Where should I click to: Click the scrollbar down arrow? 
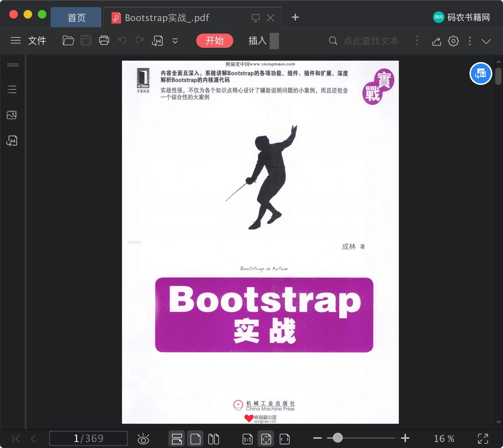[498, 422]
